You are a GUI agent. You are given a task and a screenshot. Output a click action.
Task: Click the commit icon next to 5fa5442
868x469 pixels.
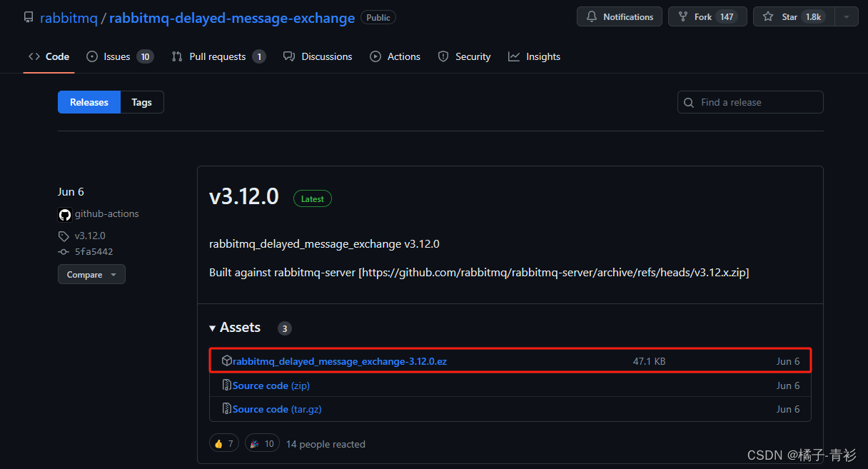coord(64,251)
